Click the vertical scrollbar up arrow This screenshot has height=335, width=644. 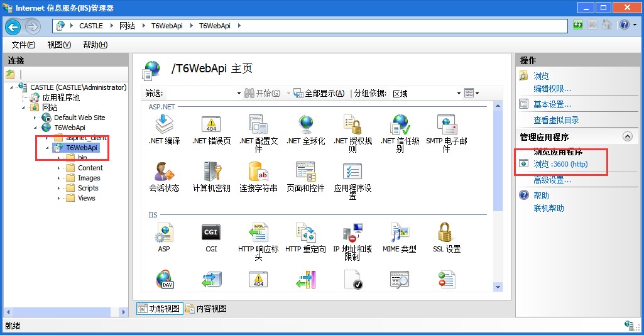click(498, 106)
